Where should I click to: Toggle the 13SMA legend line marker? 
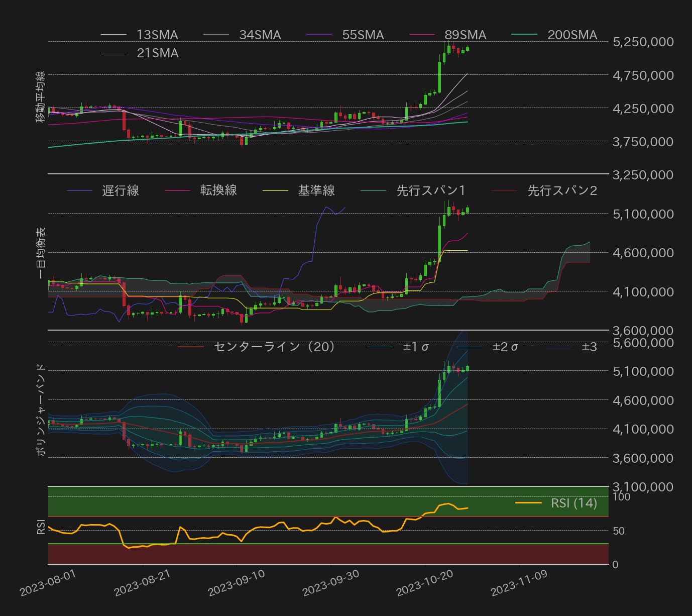click(114, 35)
